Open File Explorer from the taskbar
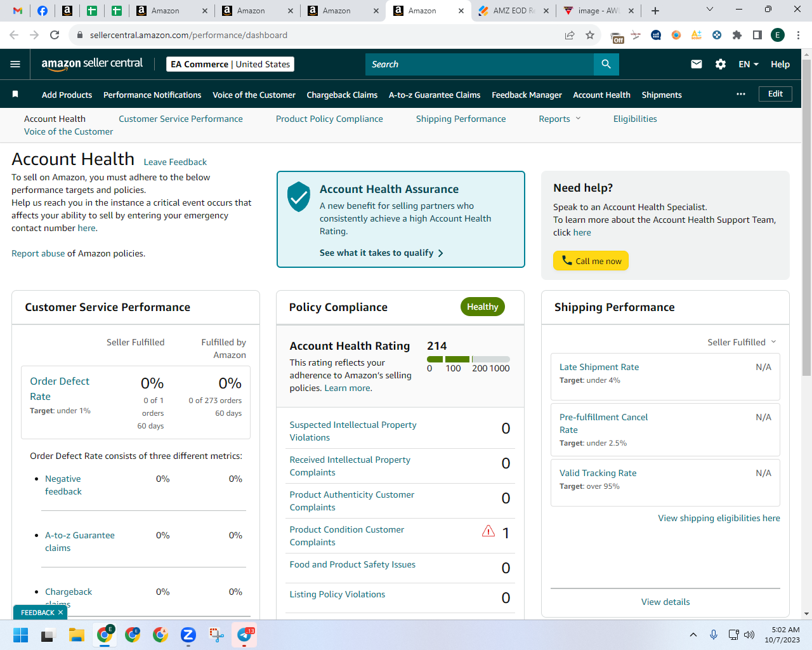 [x=77, y=635]
